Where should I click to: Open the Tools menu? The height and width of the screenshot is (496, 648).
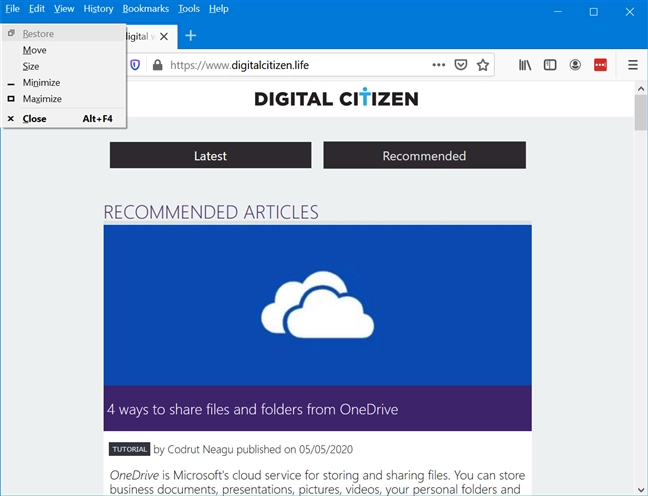(189, 9)
